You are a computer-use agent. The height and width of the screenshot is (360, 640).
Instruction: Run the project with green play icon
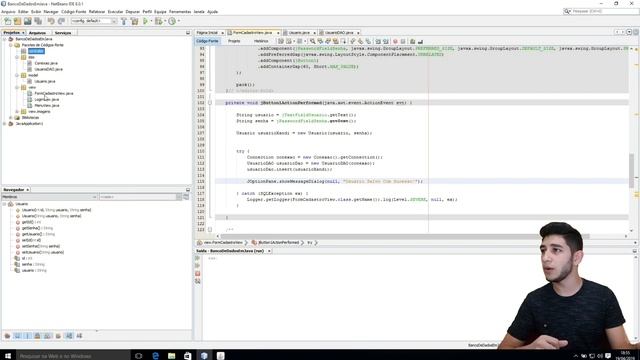[145, 21]
